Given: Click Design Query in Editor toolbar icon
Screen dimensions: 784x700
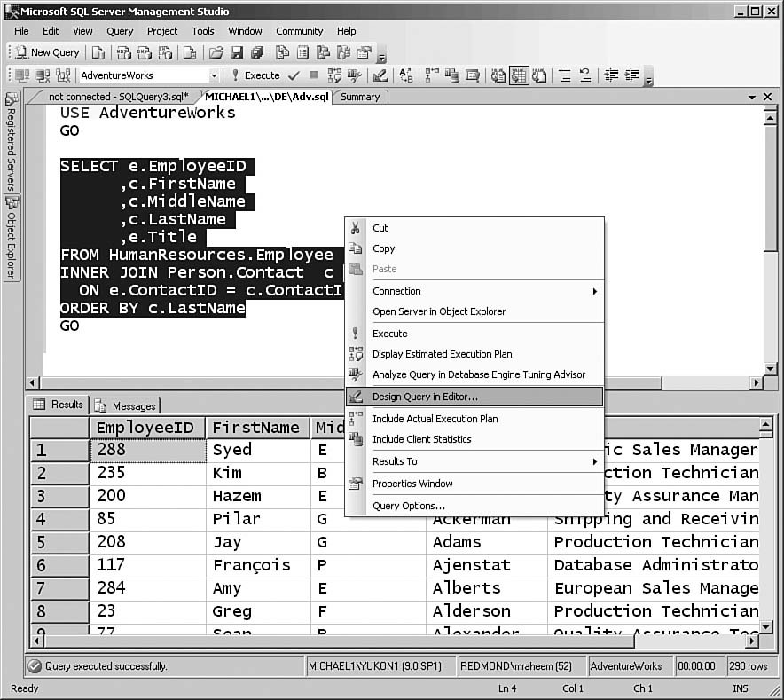Looking at the screenshot, I should (x=380, y=75).
